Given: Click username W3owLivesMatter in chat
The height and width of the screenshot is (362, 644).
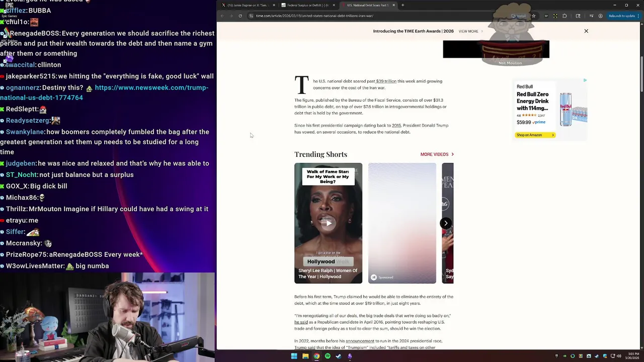Looking at the screenshot, I should [35, 265].
